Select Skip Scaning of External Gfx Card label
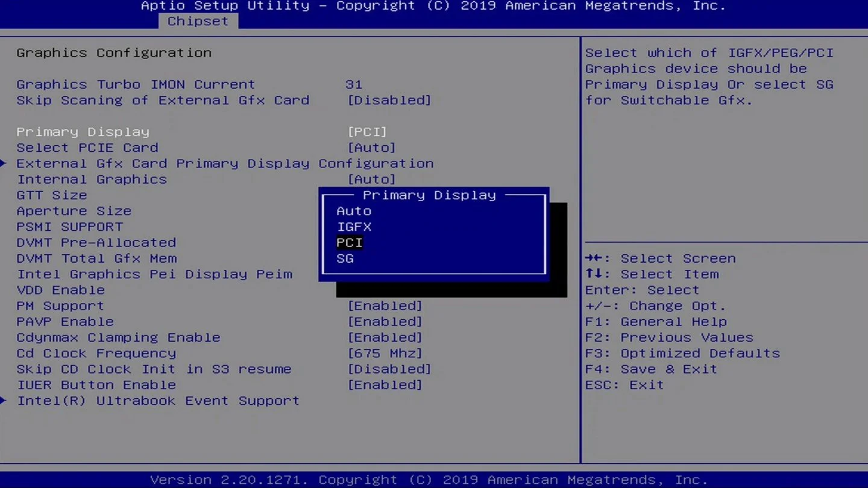The width and height of the screenshot is (868, 488). click(163, 100)
